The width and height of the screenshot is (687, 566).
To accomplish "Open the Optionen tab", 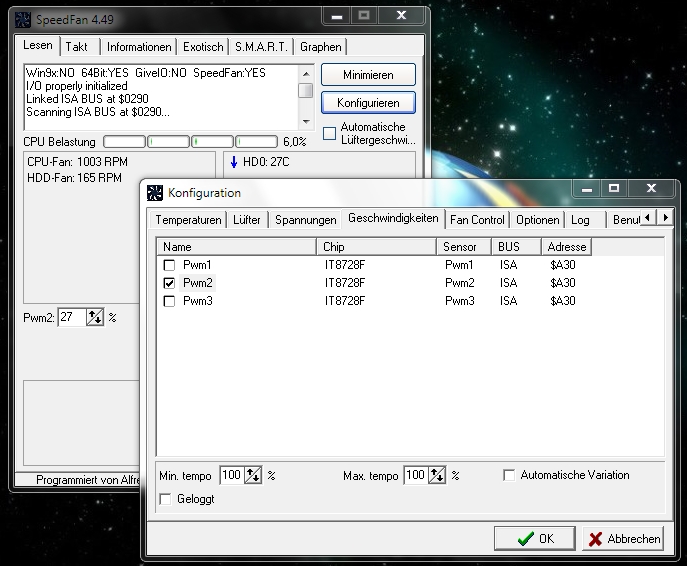I will (538, 219).
